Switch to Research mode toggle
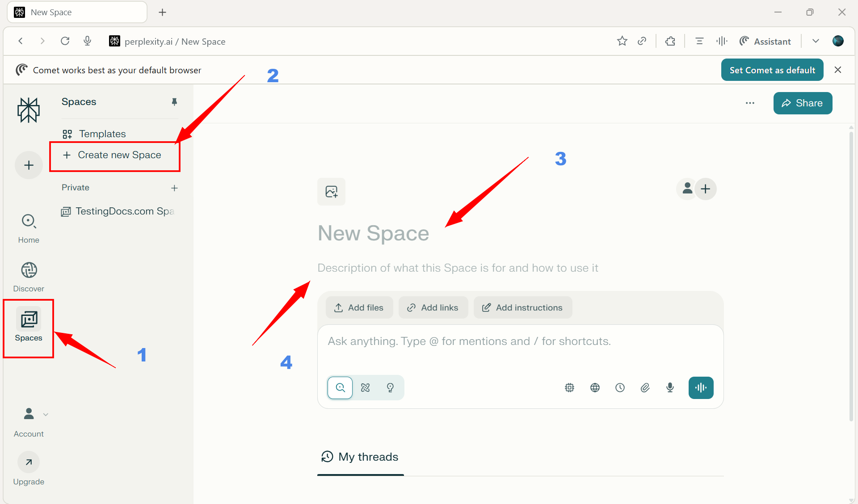Screen dimensions: 858x504 pos(365,387)
